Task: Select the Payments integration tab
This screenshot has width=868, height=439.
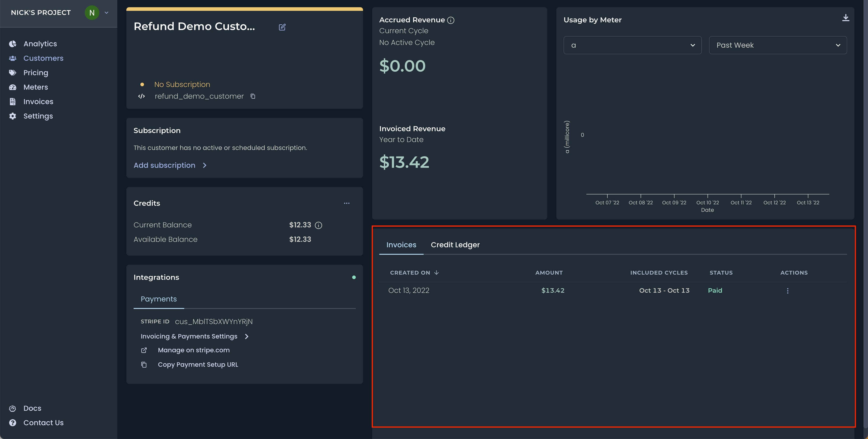Action: click(x=158, y=299)
